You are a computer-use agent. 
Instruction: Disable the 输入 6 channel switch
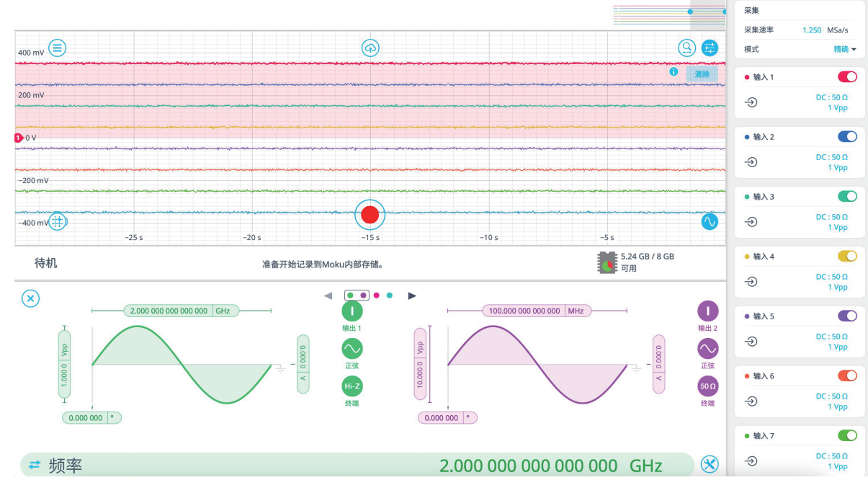pos(847,375)
